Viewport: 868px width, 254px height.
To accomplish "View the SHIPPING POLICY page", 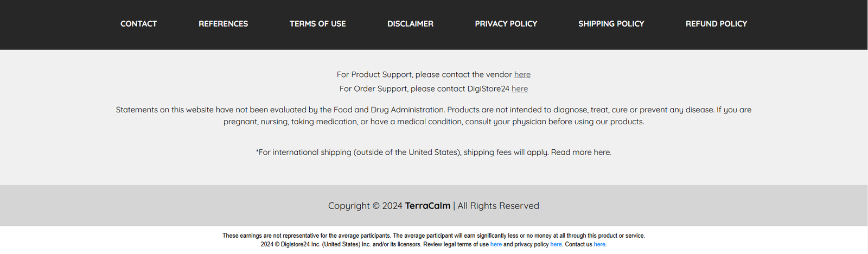I will pyautogui.click(x=611, y=24).
